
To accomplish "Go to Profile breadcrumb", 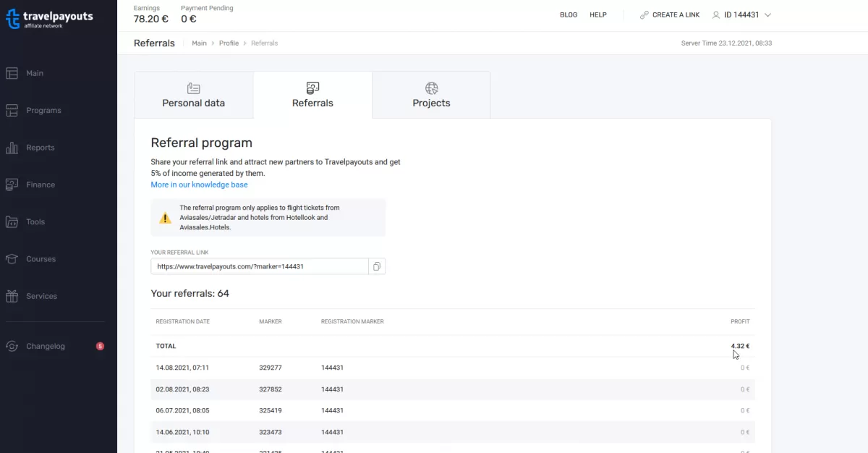I will 229,43.
